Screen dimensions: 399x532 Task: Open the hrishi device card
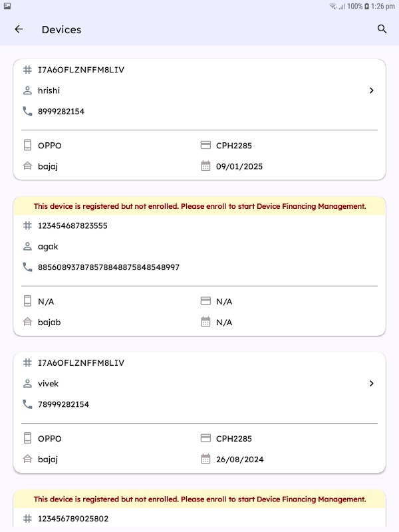click(199, 120)
